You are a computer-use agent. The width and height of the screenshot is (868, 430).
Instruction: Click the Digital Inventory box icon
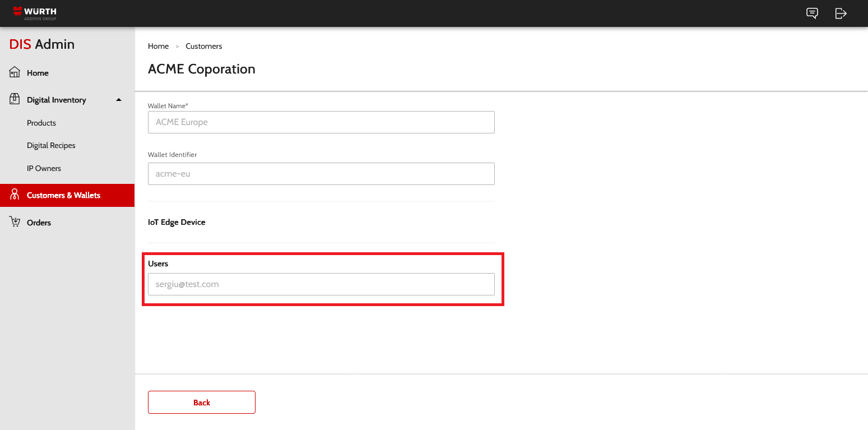pos(15,99)
